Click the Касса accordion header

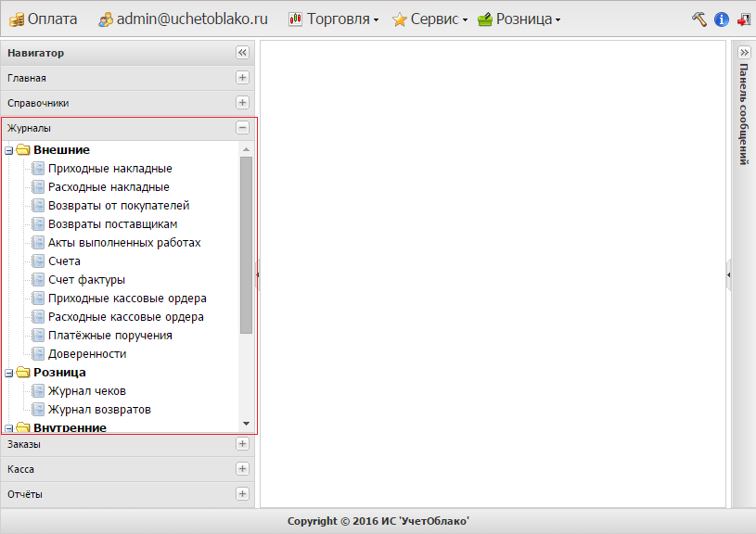(x=128, y=469)
